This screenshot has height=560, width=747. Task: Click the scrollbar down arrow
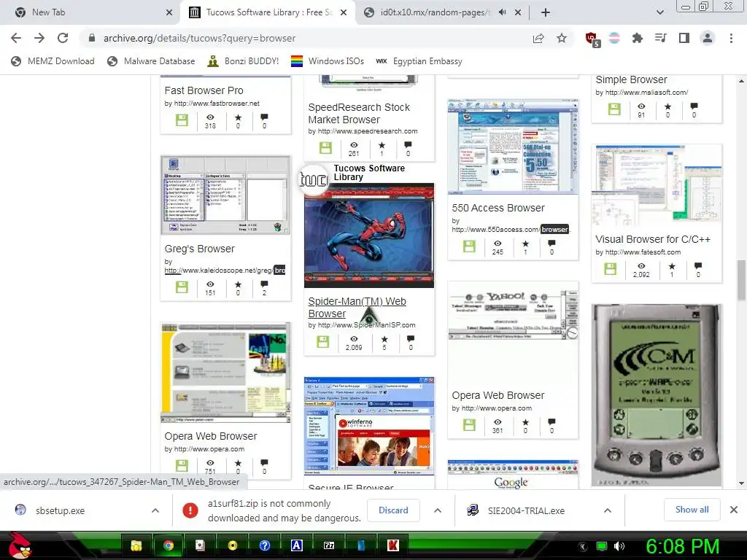pos(741,483)
